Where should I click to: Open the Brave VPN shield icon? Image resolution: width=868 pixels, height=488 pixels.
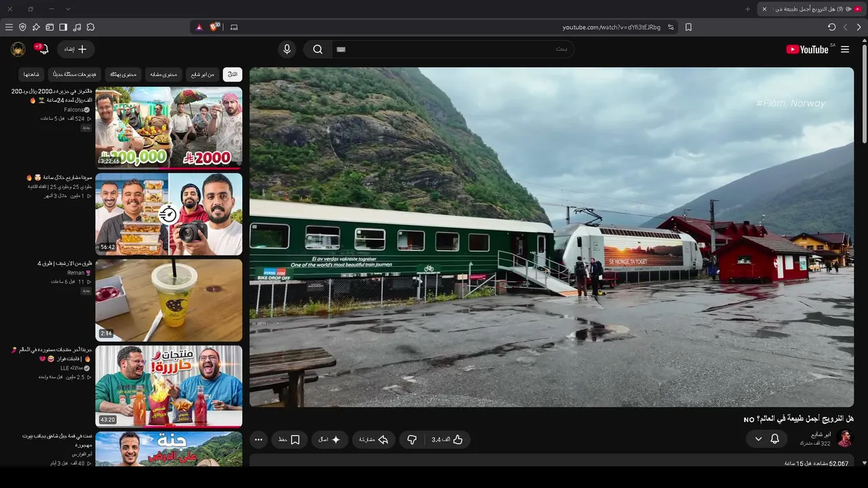point(22,27)
